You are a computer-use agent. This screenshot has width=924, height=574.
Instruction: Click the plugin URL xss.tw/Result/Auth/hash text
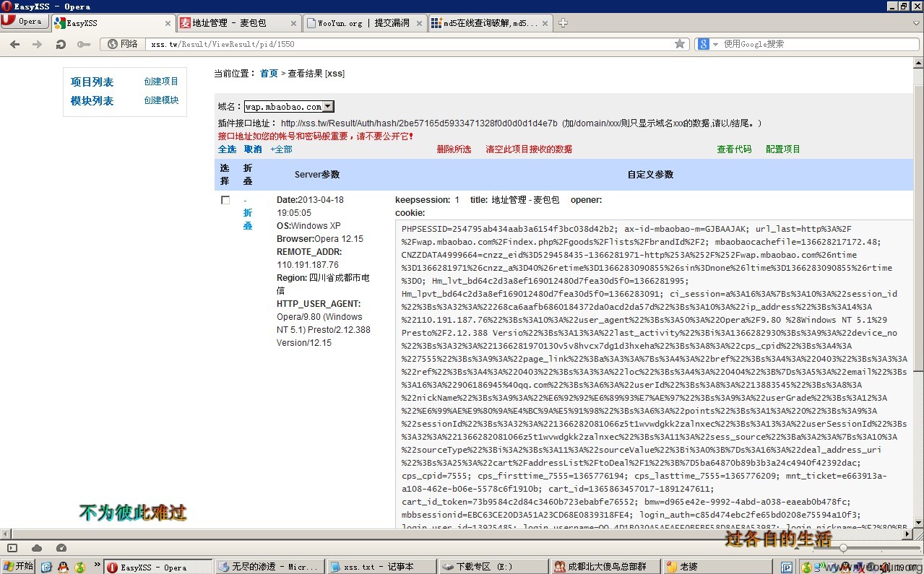[x=419, y=123]
